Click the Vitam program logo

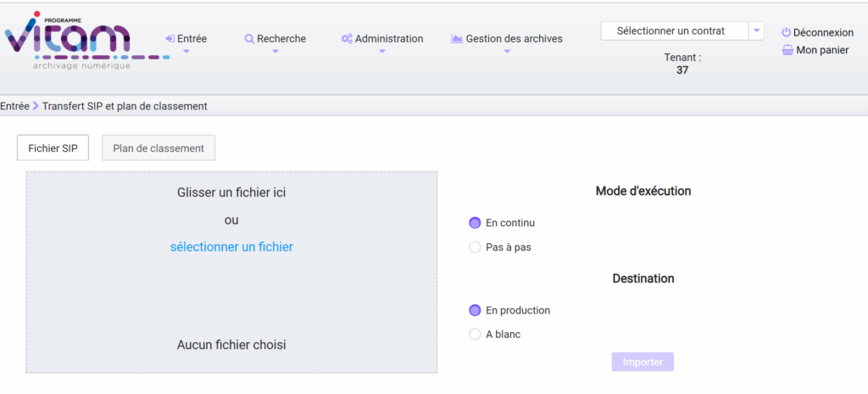(x=68, y=40)
